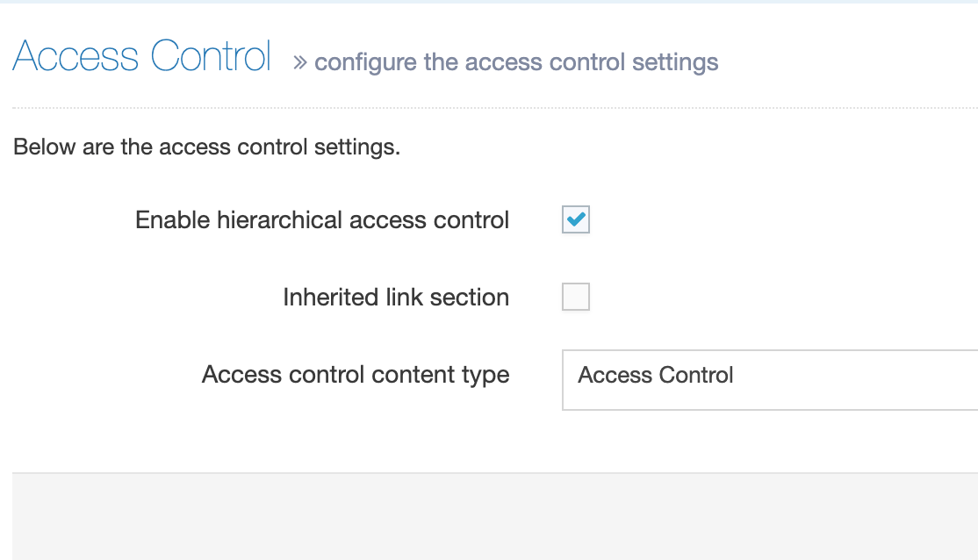Select "Access Control" value text in content field

pos(656,376)
